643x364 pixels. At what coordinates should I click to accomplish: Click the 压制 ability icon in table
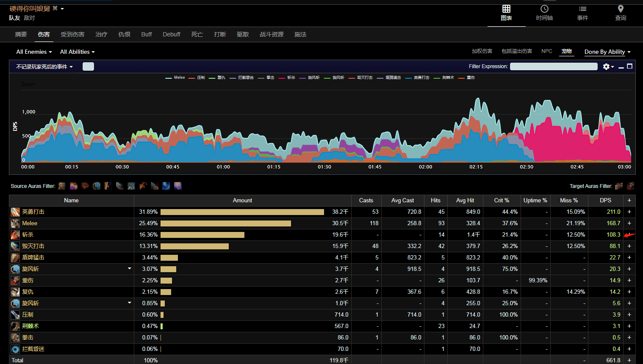[15, 314]
